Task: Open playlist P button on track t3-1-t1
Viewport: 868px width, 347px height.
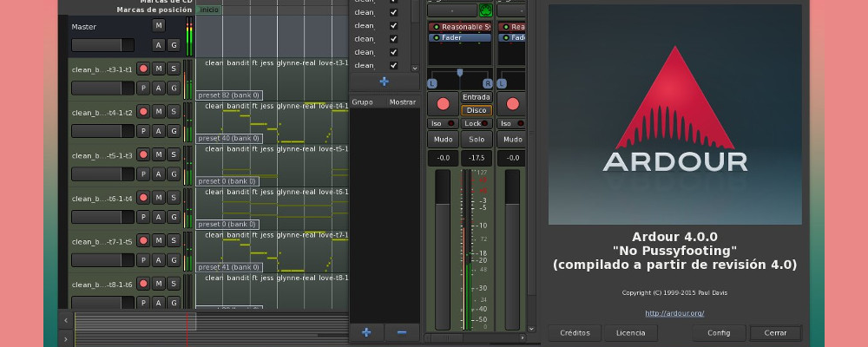Action: point(143,88)
